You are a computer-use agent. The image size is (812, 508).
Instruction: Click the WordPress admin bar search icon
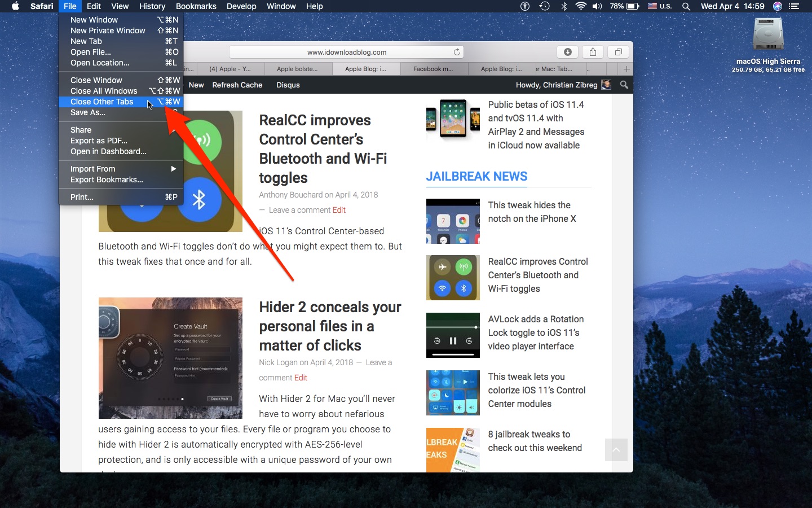coord(624,85)
